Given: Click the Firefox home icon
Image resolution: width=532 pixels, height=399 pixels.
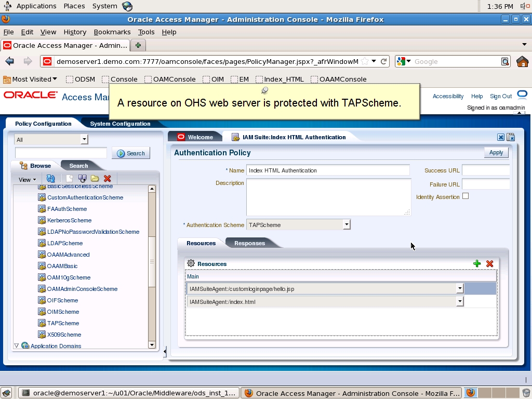Looking at the screenshot, I should tap(522, 61).
